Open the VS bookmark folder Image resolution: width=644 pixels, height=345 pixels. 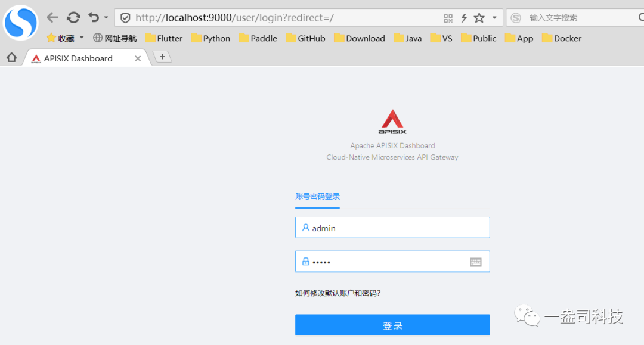coord(441,38)
